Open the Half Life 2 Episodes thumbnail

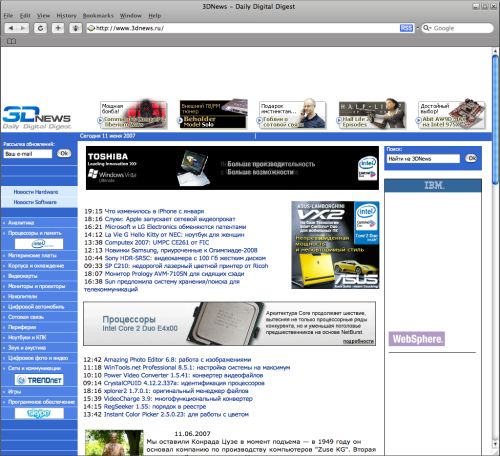371,115
